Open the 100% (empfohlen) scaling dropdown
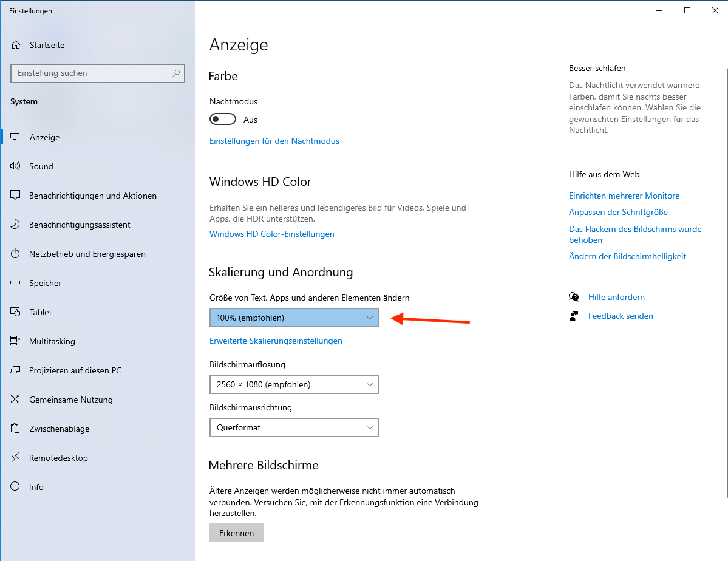Screen dimensions: 728x561 click(x=294, y=318)
